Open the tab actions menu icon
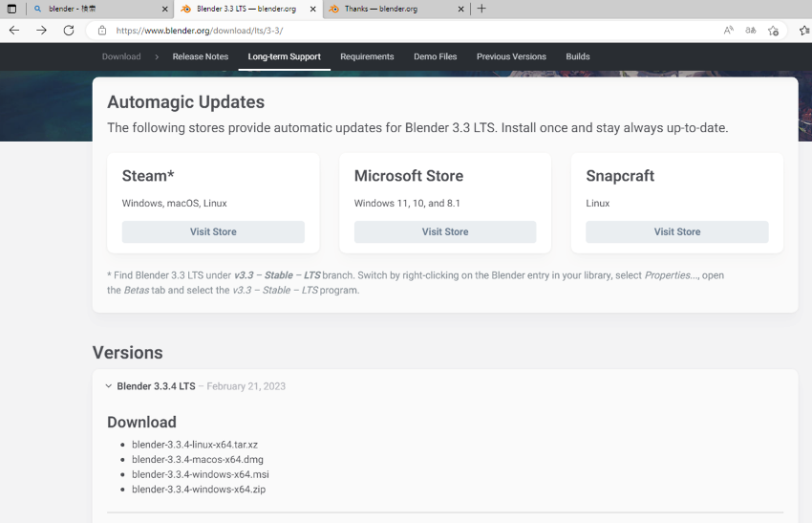 click(11, 9)
